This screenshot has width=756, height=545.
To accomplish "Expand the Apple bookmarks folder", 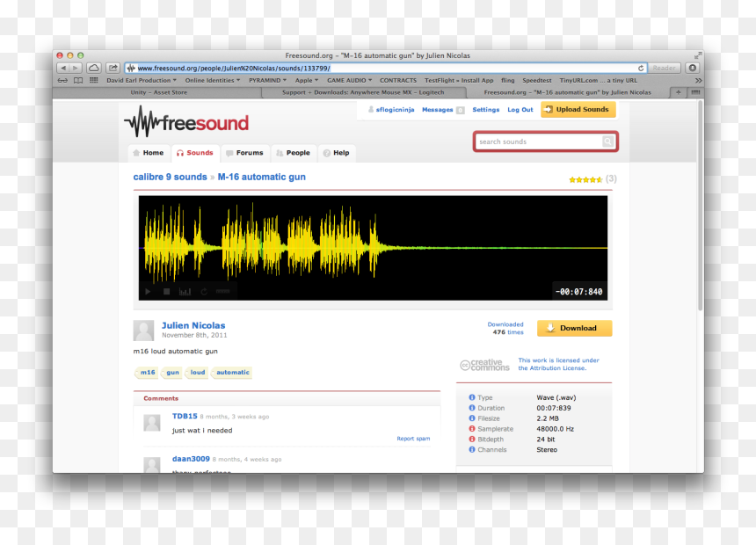I will (307, 81).
